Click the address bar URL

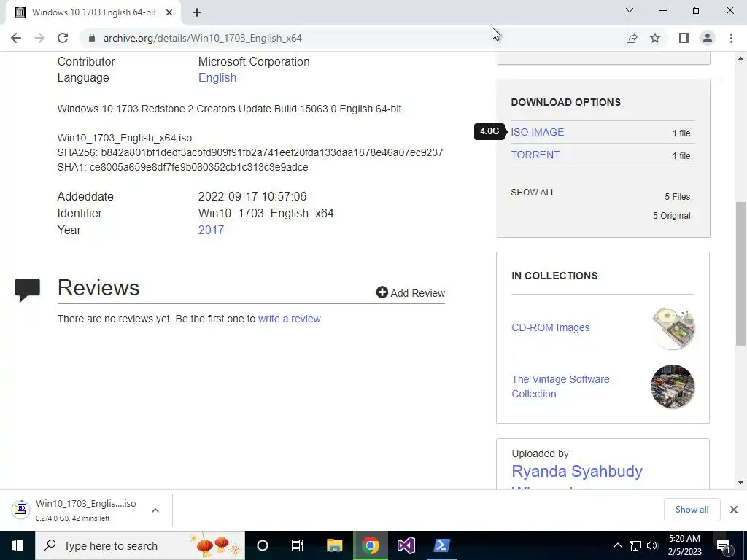click(203, 38)
